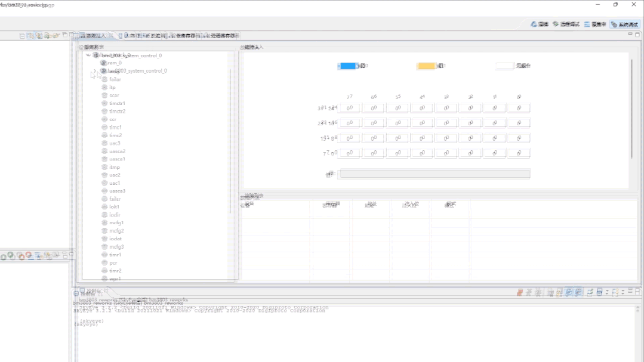Select ram_0 in device tree
The image size is (644, 362).
click(x=111, y=63)
